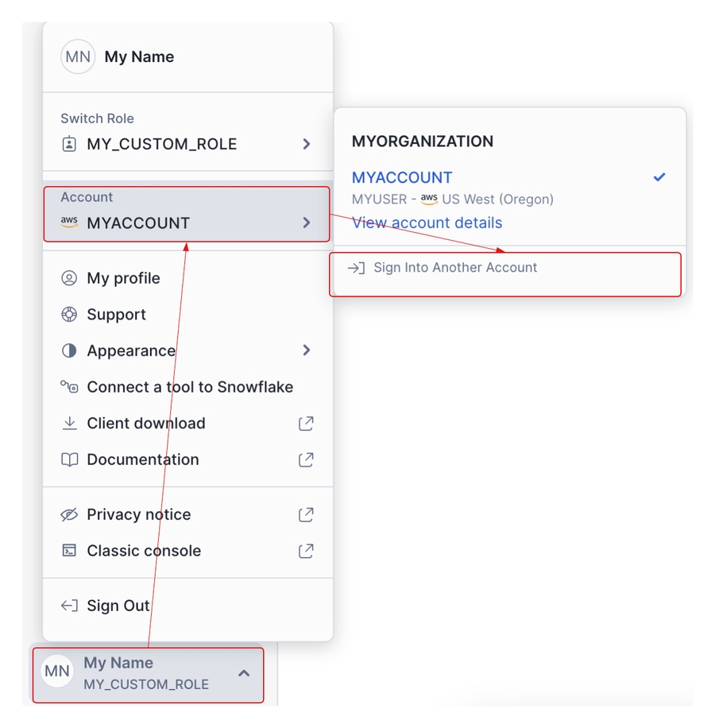Open Support via the globe icon
This screenshot has width=715, height=728.
click(70, 315)
